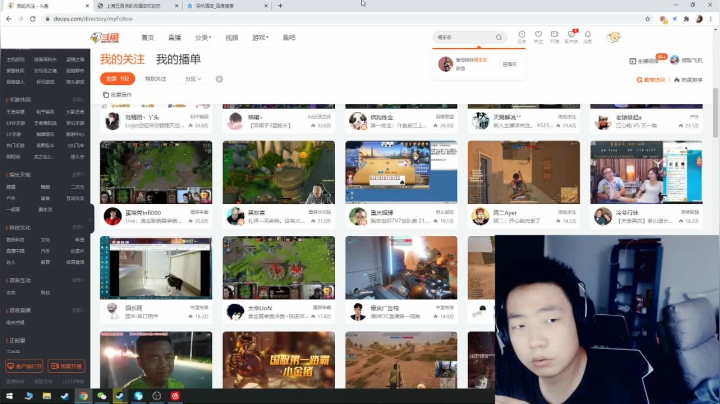Screen dimensions: 720x404
Task: Open 鱼吧 in the top navigation
Action: coord(289,38)
